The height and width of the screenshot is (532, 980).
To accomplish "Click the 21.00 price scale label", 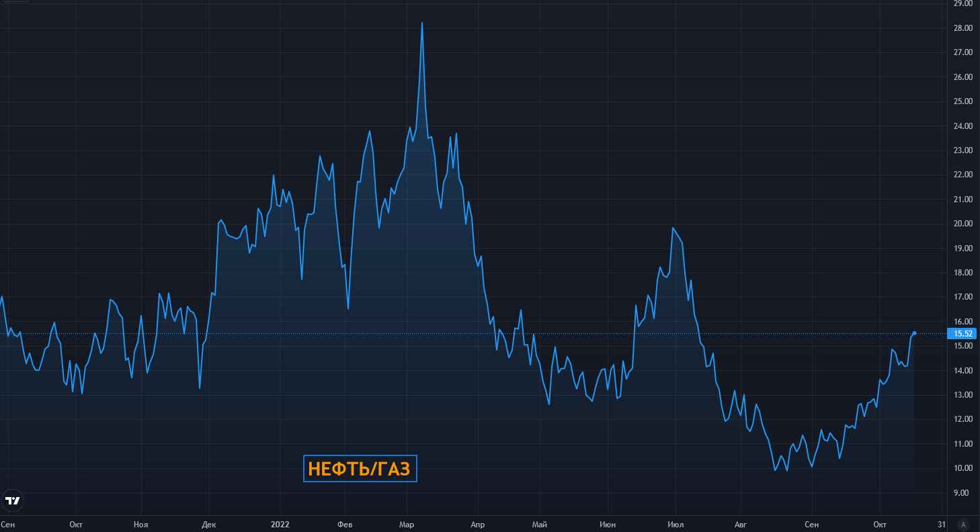I will pos(963,199).
